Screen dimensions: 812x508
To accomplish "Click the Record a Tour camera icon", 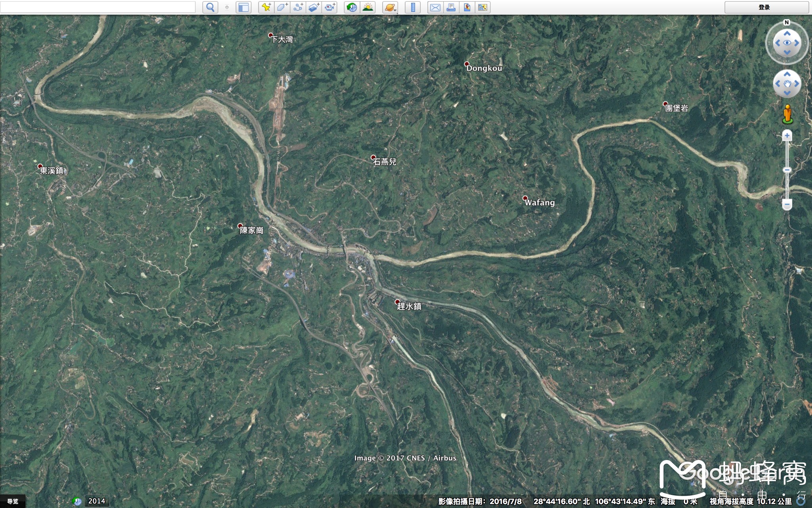I will (x=329, y=7).
